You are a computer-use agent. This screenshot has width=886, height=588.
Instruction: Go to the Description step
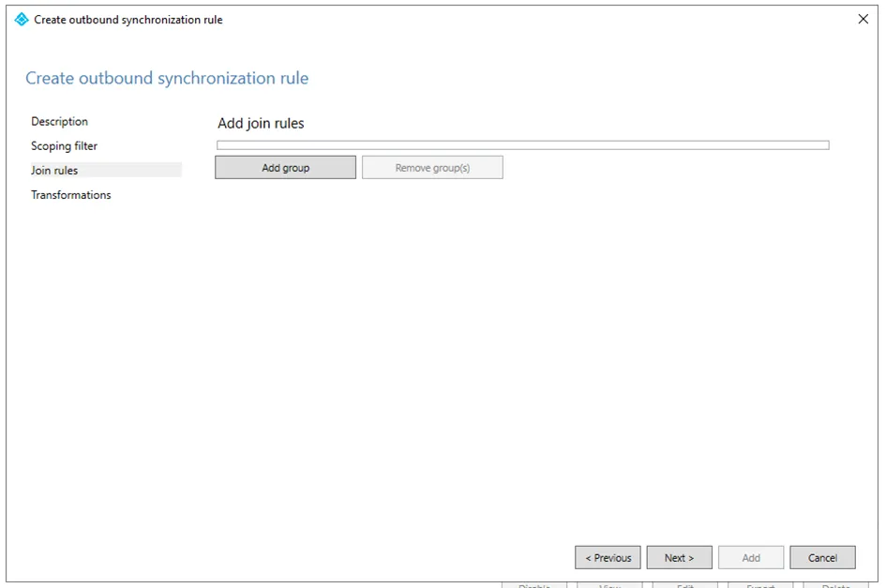[59, 122]
